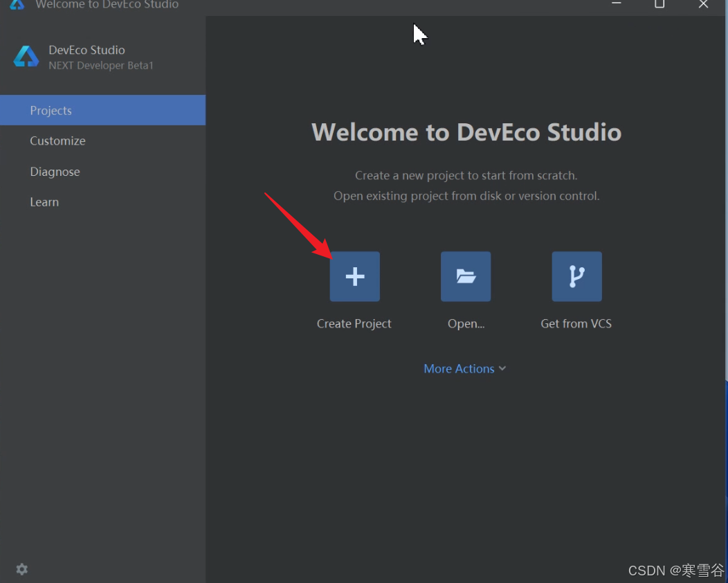Image resolution: width=728 pixels, height=583 pixels.
Task: Maximize the DevEco Studio window
Action: coord(659,3)
